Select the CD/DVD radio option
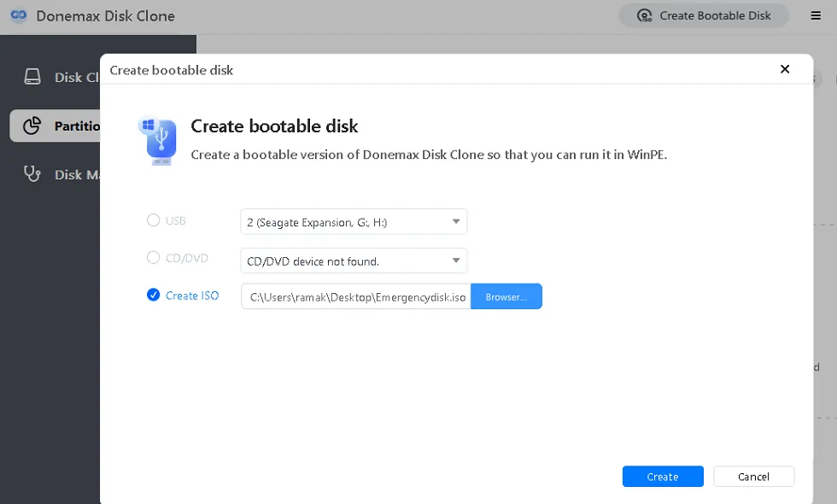 (x=154, y=257)
